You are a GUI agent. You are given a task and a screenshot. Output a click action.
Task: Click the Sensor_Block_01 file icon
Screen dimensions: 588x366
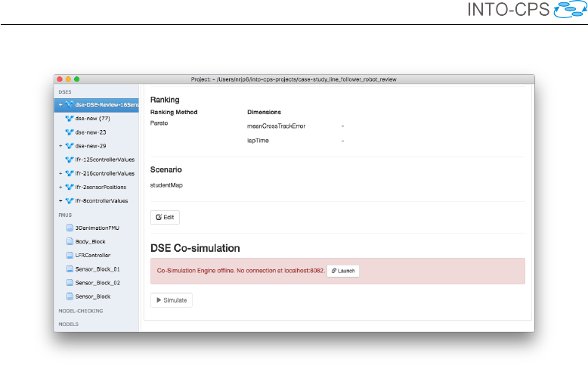pos(70,268)
